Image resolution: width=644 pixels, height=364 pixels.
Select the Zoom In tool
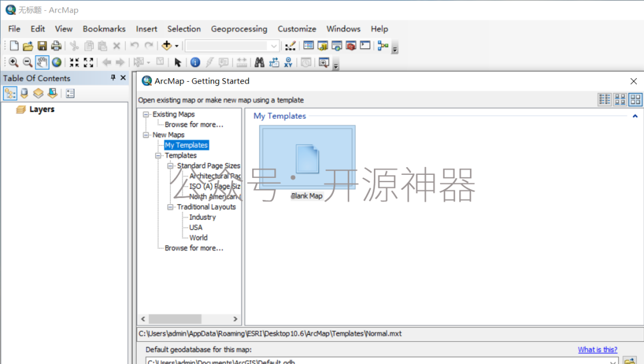[x=13, y=63]
